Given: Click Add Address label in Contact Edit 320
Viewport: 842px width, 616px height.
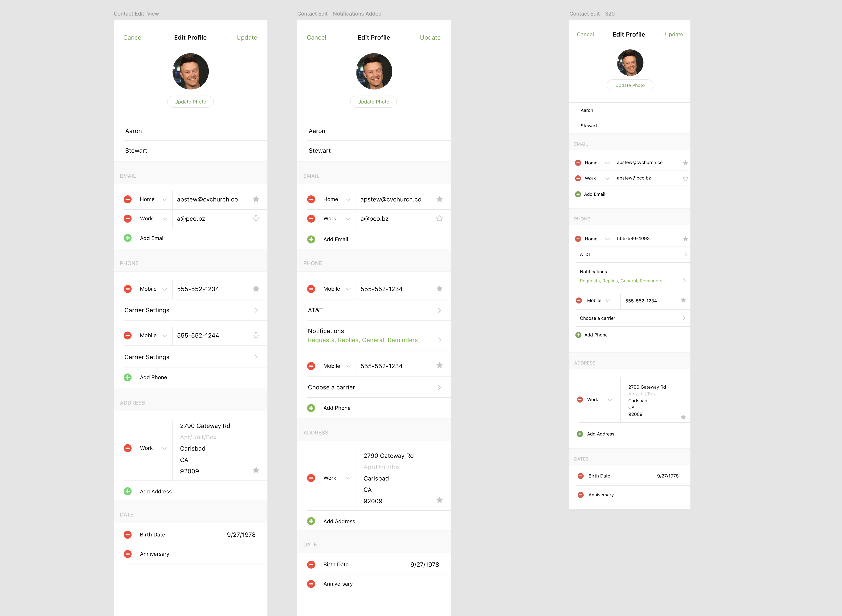Looking at the screenshot, I should tap(601, 434).
